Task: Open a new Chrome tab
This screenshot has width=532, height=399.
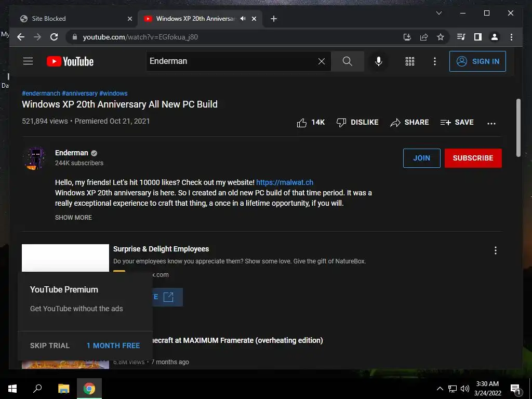Action: tap(273, 19)
